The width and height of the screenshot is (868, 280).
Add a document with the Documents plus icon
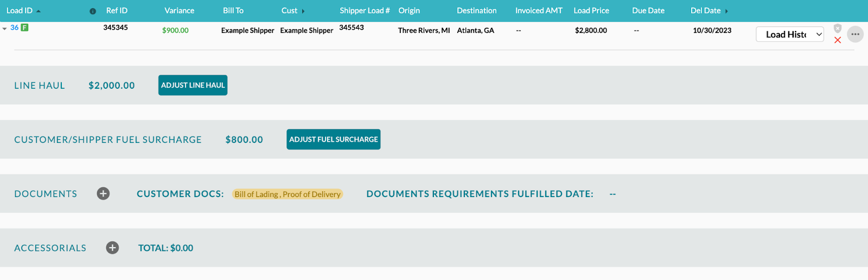(x=103, y=193)
